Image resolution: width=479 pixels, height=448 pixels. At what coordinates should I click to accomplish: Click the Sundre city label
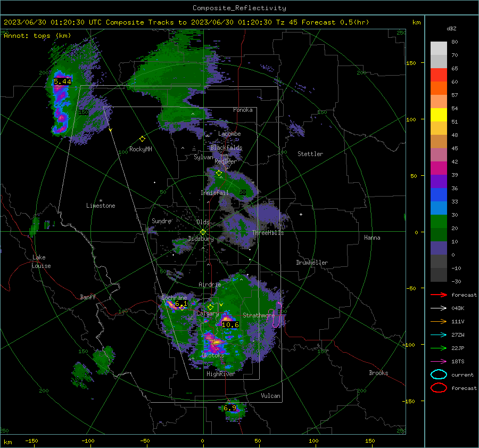[161, 221]
